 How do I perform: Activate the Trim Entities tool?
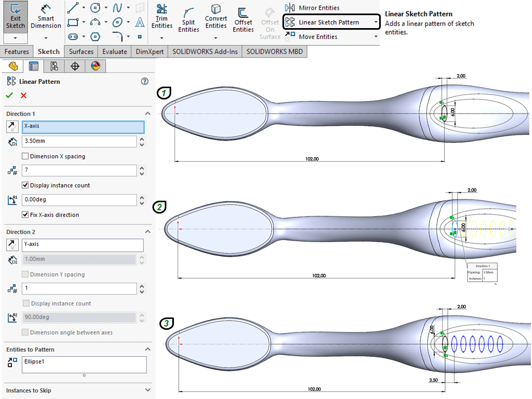point(161,10)
